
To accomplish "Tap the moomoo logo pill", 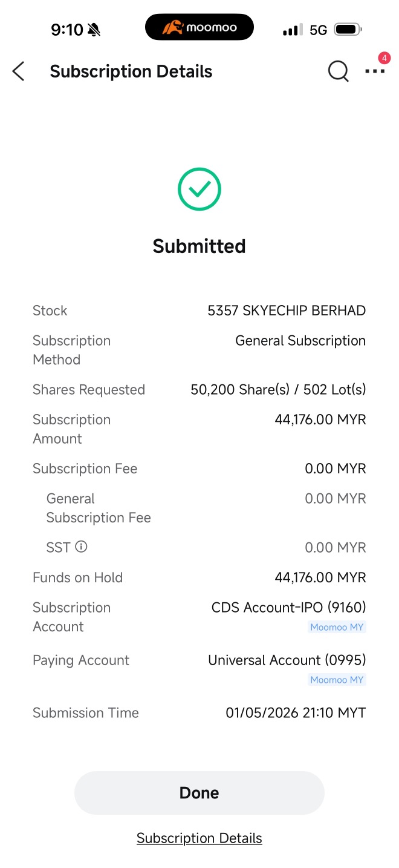I will pos(199,27).
